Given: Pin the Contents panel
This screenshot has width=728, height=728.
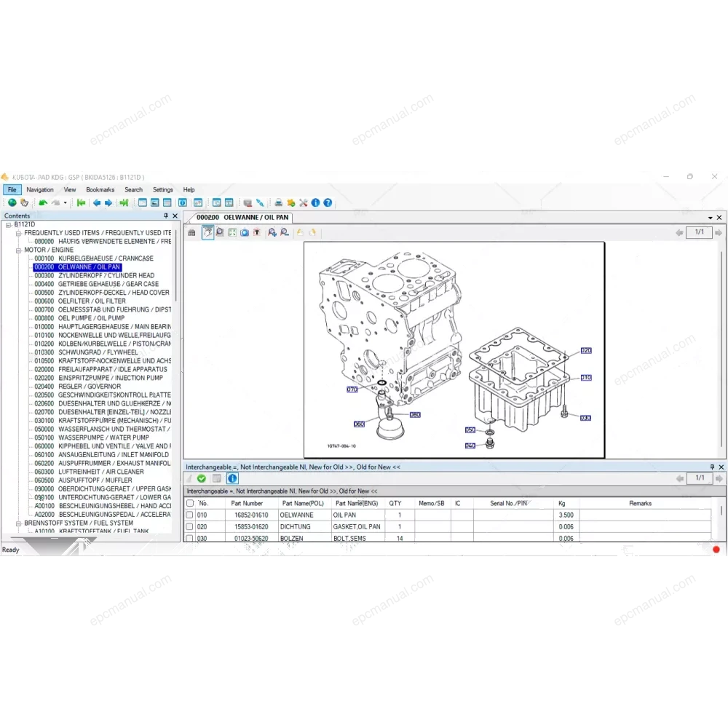Looking at the screenshot, I should coord(166,216).
